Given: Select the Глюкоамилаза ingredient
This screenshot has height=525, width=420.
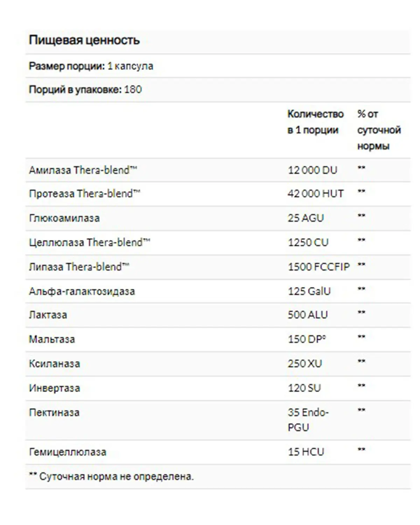Looking at the screenshot, I should coord(64,218).
